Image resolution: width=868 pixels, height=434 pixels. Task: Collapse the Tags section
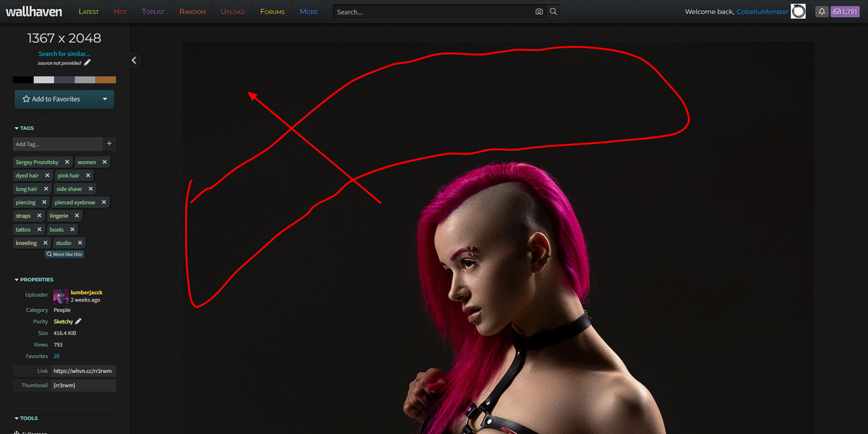coord(24,128)
